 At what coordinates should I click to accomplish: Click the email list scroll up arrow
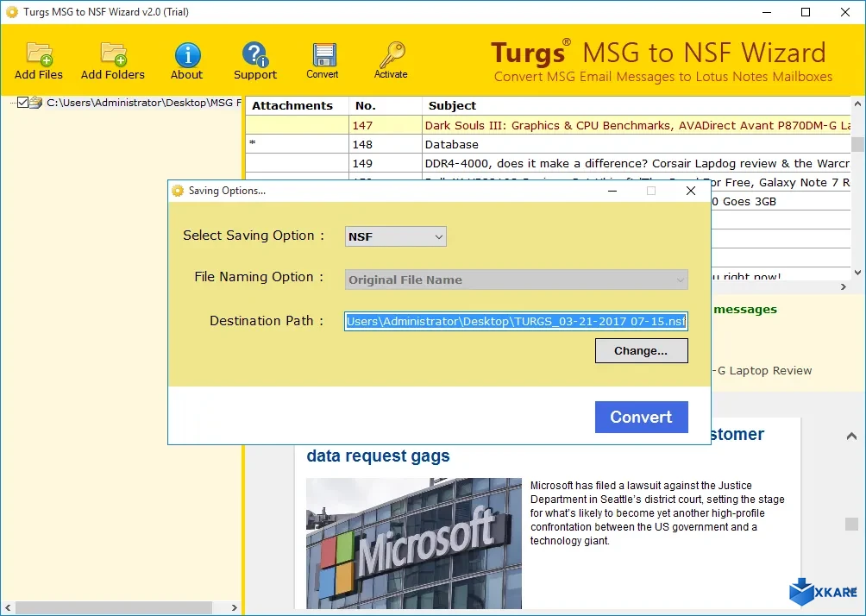click(857, 104)
